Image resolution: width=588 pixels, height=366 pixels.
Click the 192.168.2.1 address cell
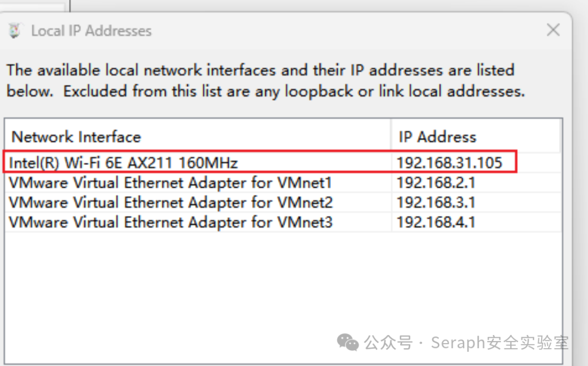[x=436, y=183]
